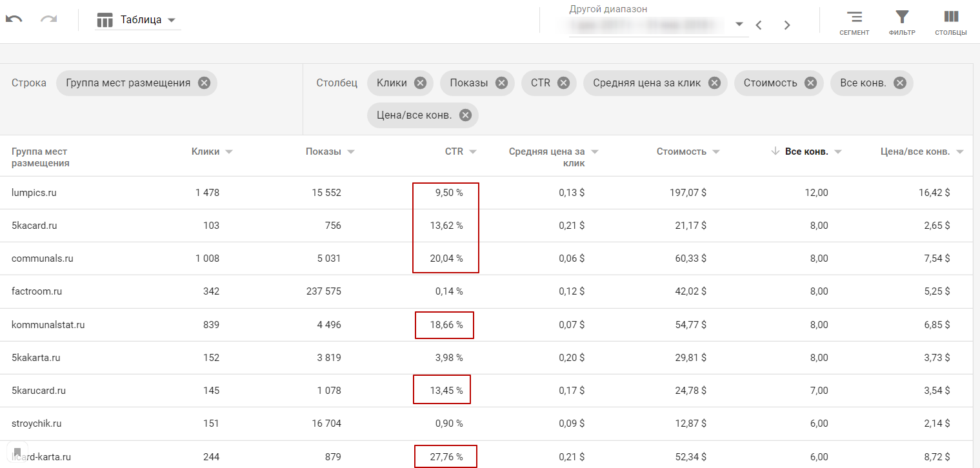
Task: Select the 5karucard.ru row name
Action: tap(39, 391)
